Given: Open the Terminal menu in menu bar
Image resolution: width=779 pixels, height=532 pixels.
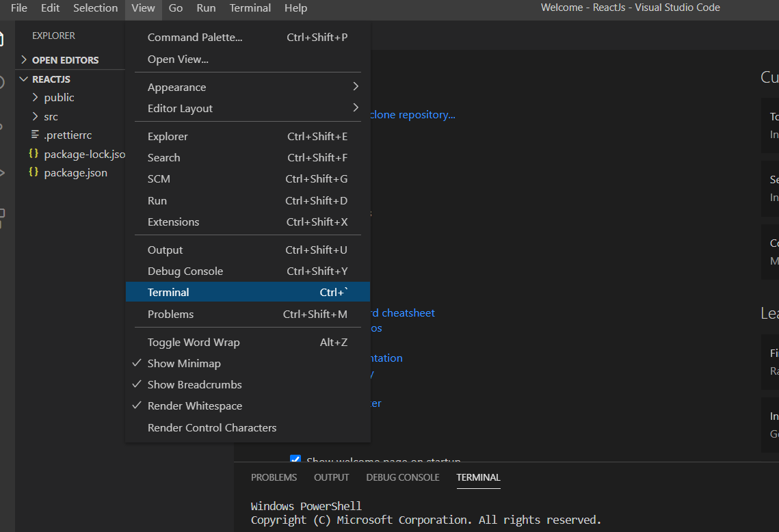Looking at the screenshot, I should pyautogui.click(x=250, y=8).
